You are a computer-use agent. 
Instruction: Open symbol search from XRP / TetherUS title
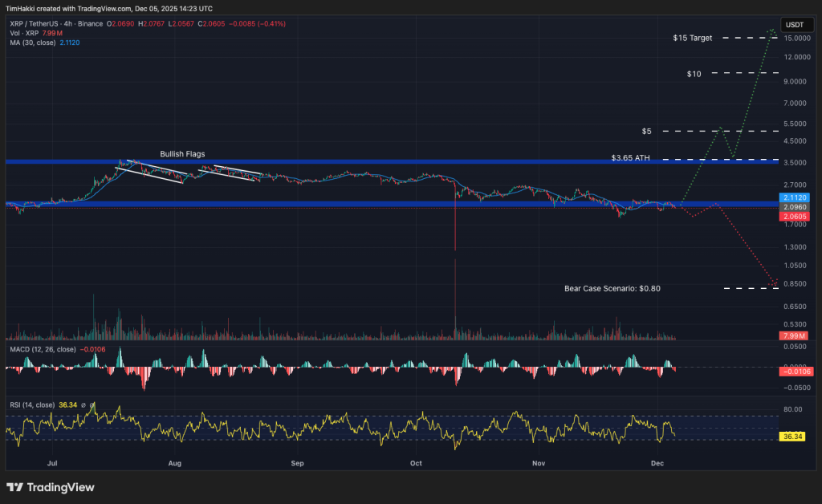[x=32, y=24]
